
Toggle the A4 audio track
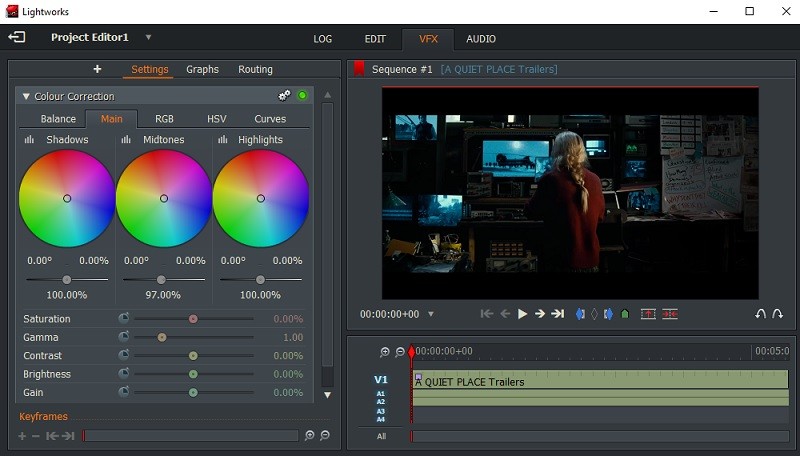[381, 419]
